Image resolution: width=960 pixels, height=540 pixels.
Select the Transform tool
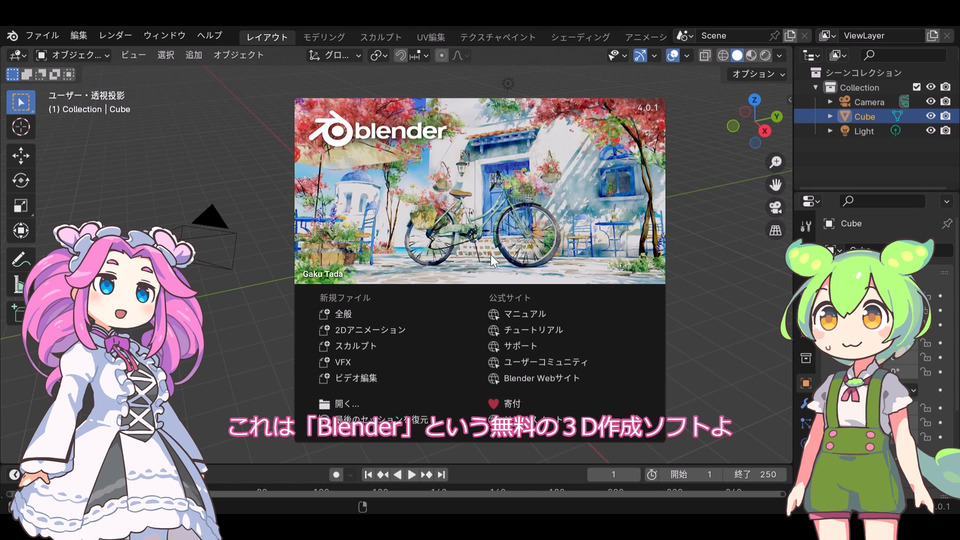(21, 231)
